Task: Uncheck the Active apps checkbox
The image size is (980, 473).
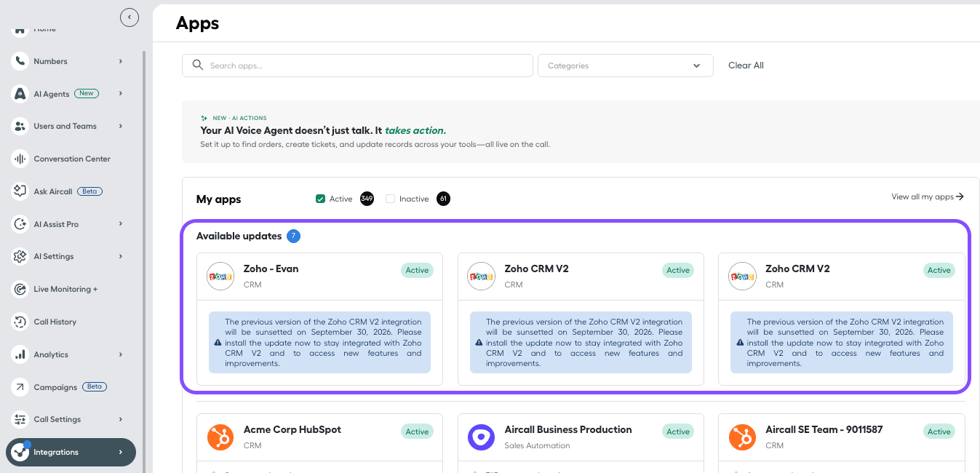Action: pyautogui.click(x=320, y=199)
